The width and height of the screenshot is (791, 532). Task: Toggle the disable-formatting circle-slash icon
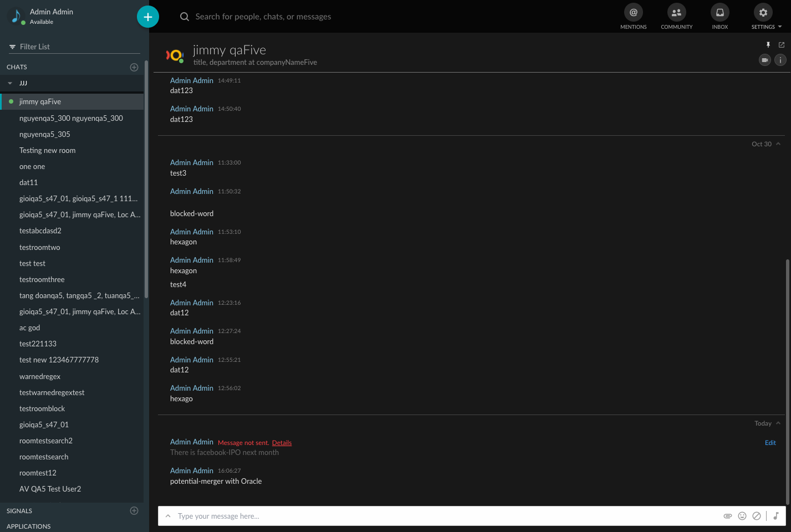757,516
